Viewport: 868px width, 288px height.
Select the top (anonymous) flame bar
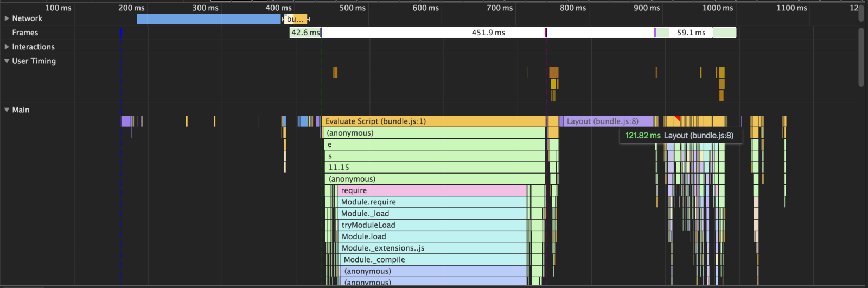coord(434,133)
